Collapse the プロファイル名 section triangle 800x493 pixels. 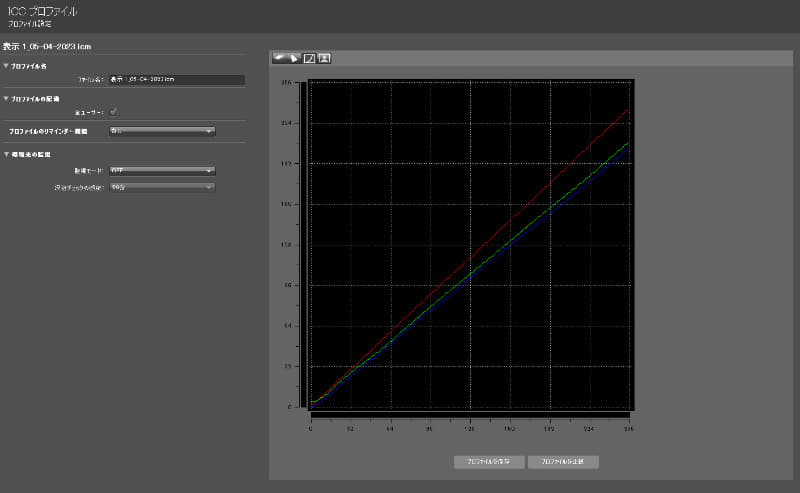(x=6, y=66)
